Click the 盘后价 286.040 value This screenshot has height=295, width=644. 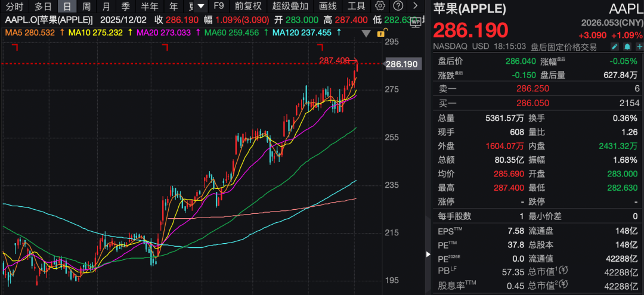521,61
